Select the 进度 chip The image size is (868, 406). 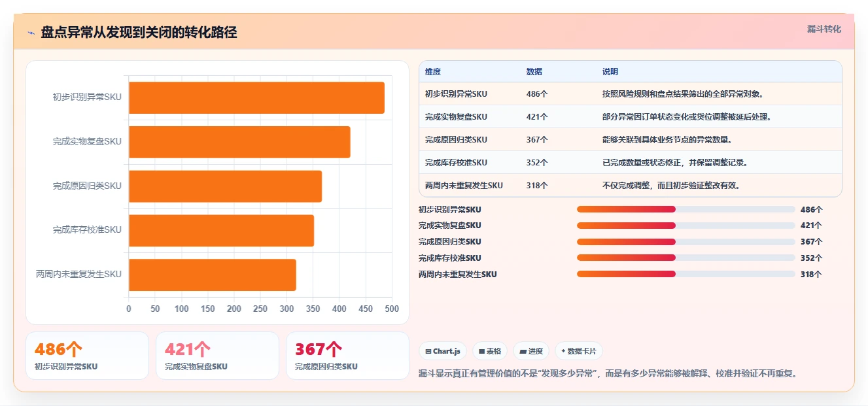531,351
